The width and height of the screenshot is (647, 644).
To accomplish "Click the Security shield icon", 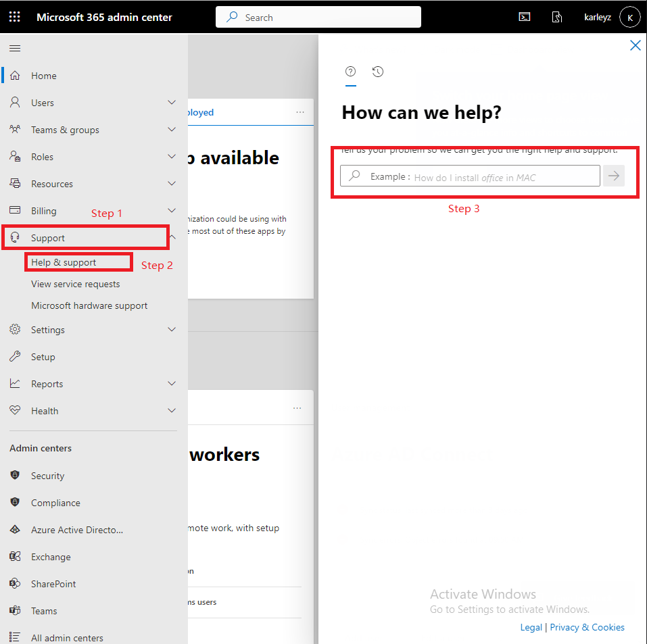I will (15, 475).
